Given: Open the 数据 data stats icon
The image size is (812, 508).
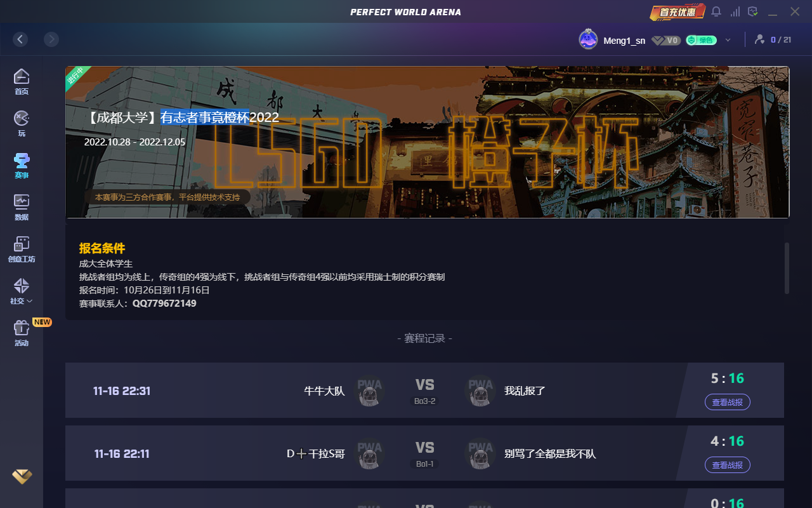Looking at the screenshot, I should pos(22,207).
